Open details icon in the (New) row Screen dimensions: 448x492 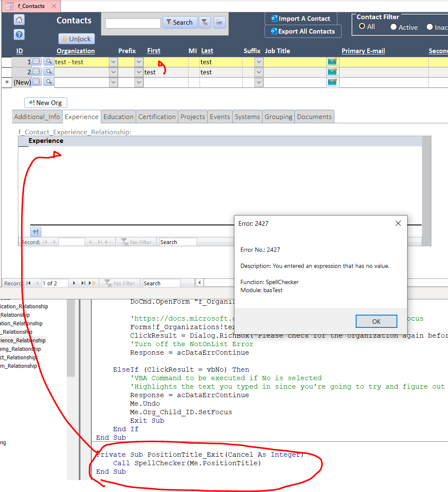tap(37, 82)
